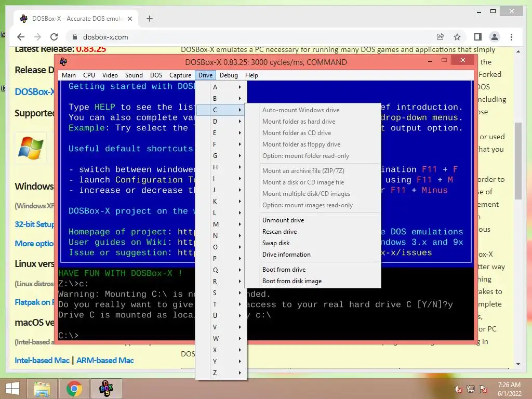Click the 32-bit Setup link

click(x=34, y=224)
